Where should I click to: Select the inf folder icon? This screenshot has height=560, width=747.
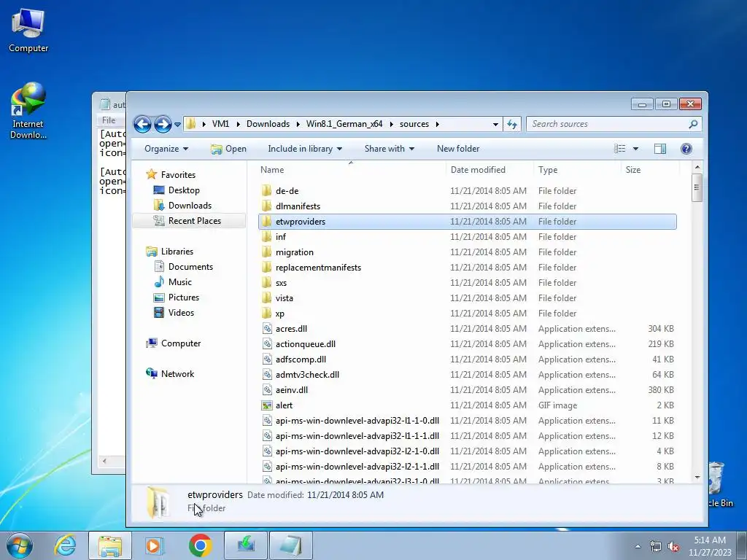(267, 237)
